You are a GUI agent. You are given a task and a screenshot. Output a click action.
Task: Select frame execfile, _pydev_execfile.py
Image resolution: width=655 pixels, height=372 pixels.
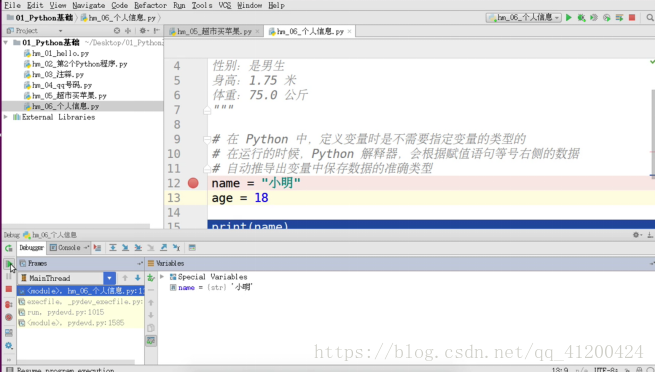pos(81,301)
